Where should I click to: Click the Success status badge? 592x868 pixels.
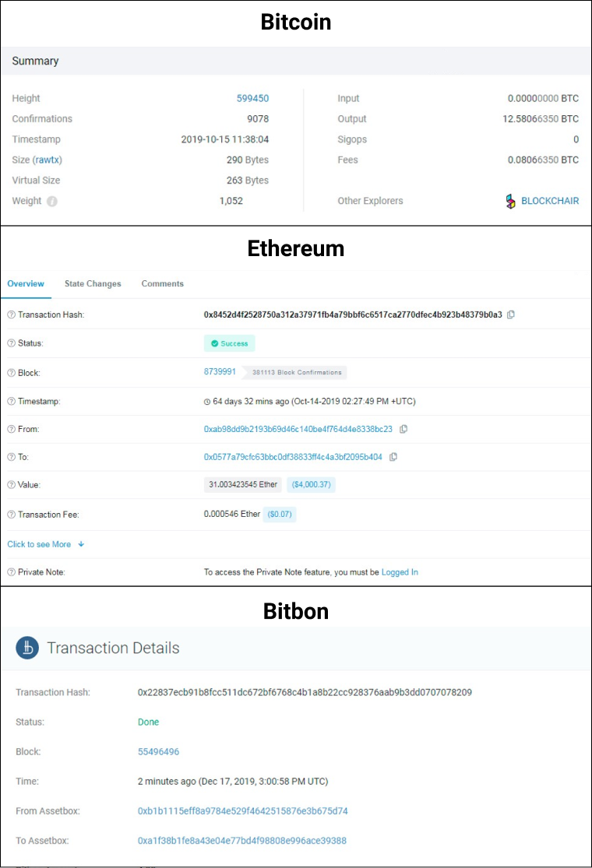click(229, 343)
